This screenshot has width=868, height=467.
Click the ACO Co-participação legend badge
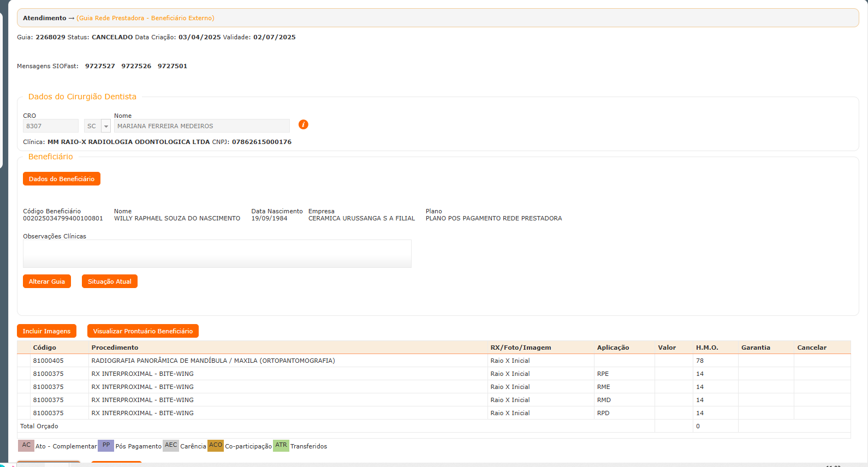click(x=216, y=446)
